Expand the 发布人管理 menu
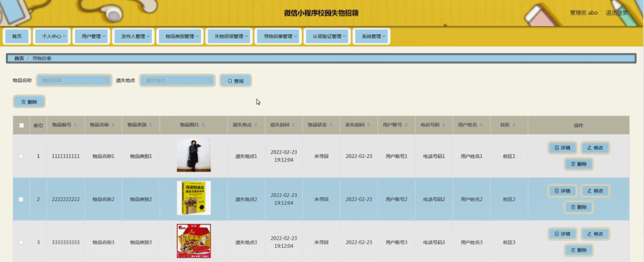This screenshot has height=262, width=644. click(x=133, y=37)
